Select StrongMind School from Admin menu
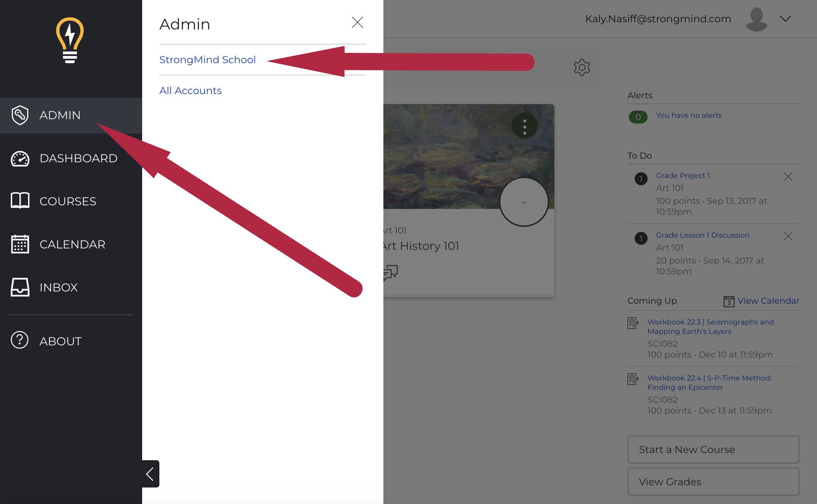817x504 pixels. click(x=207, y=59)
